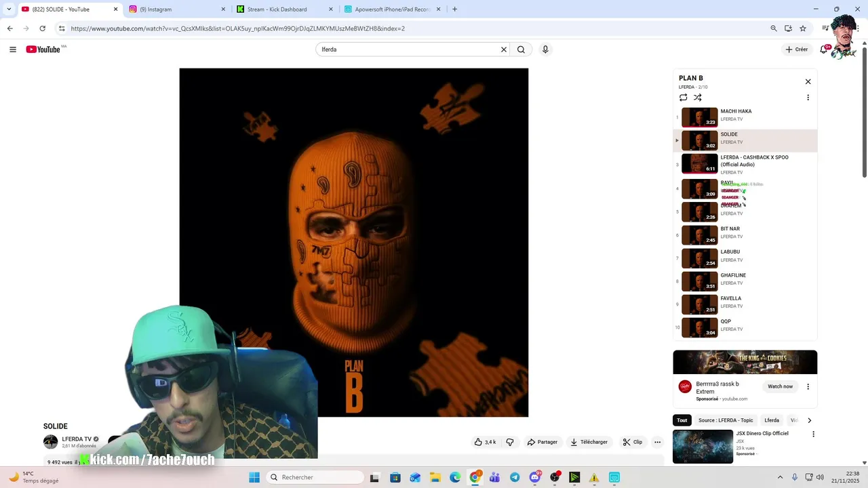Open the PLAN B playlist options menu

click(808, 98)
